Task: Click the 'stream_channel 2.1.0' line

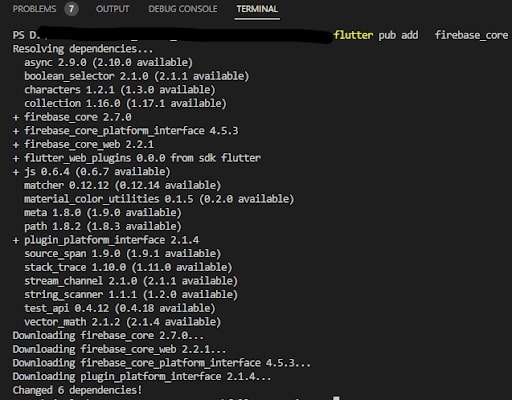Action: [x=131, y=281]
